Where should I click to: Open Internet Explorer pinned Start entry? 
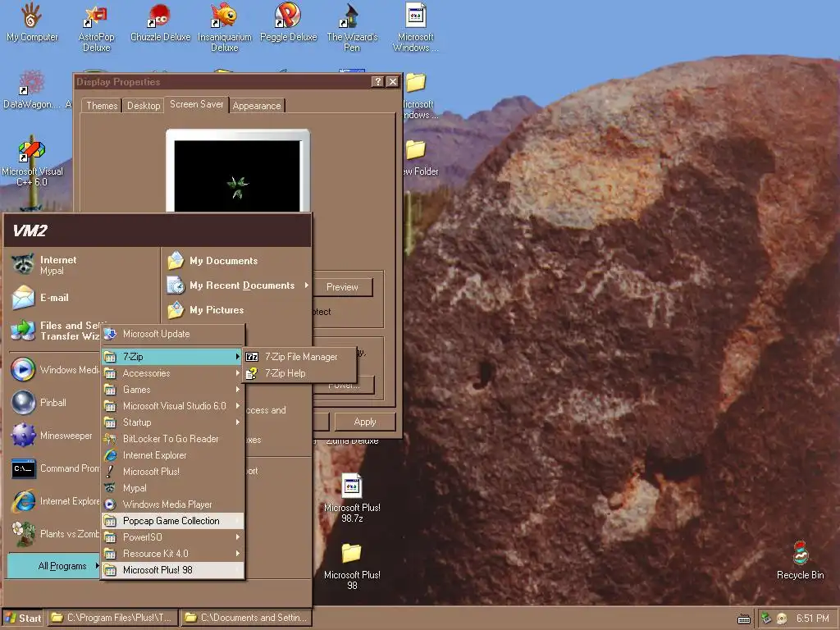point(53,501)
